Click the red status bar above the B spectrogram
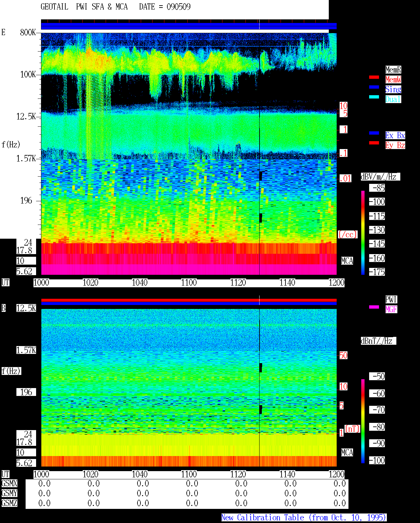The image size is (420, 523). [x=189, y=300]
